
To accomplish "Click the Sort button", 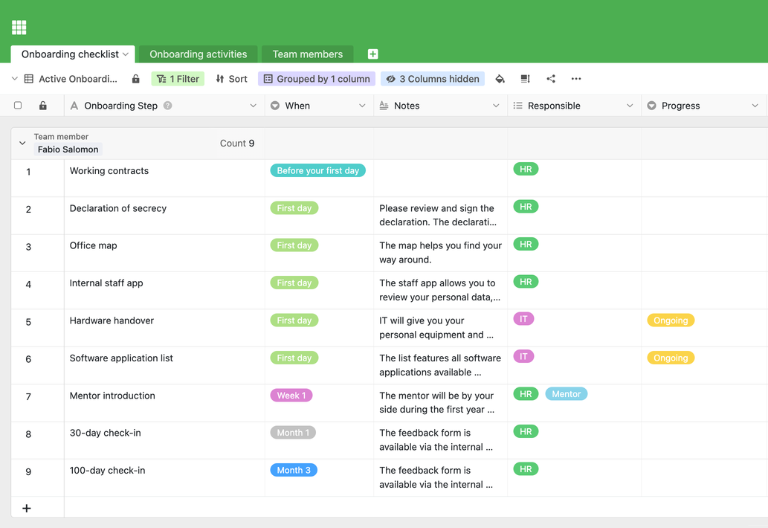I will (x=231, y=79).
